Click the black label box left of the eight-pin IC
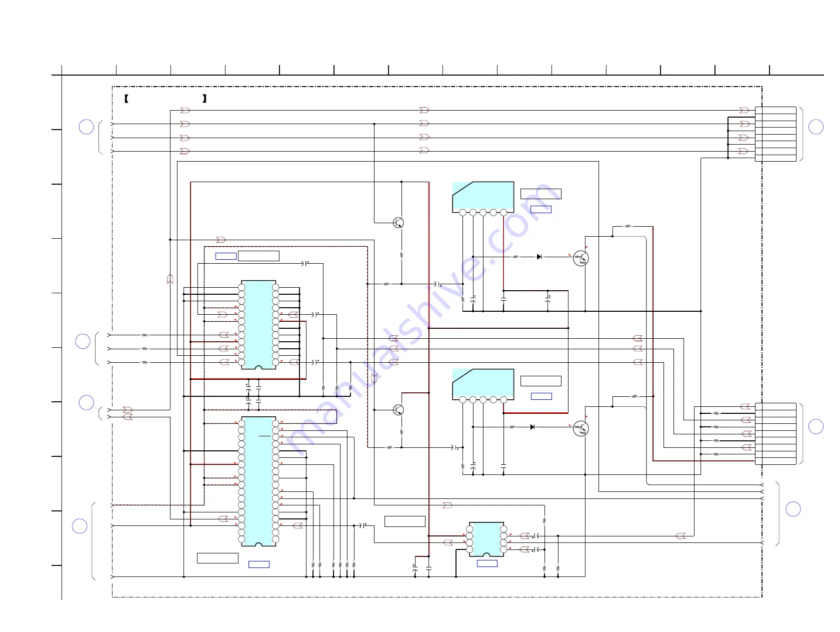The image size is (840, 632). (405, 521)
